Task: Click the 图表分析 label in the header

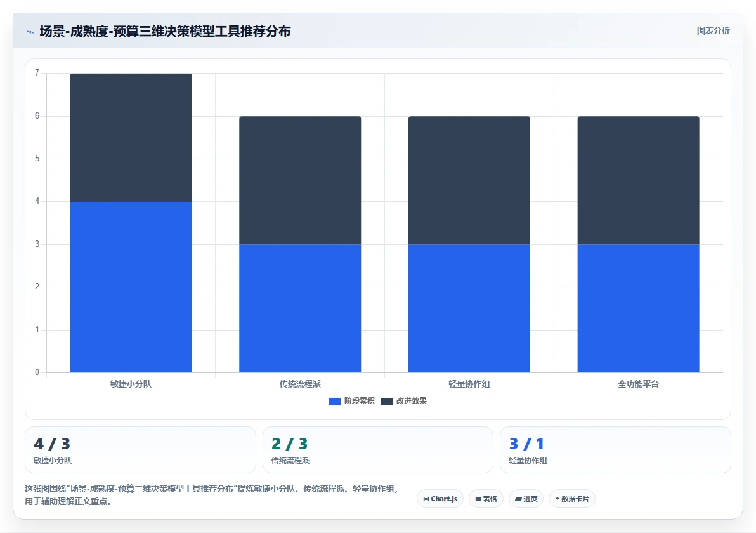Action: pos(713,31)
